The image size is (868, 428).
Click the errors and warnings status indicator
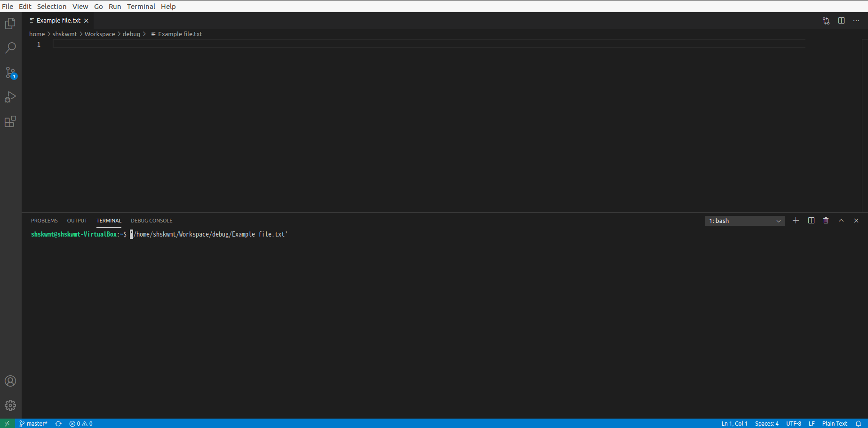click(x=80, y=423)
